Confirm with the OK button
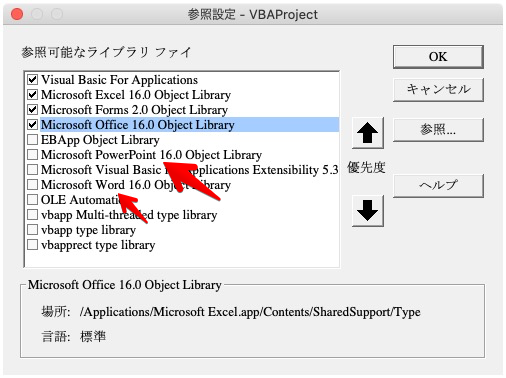The image size is (506, 378). tap(438, 57)
